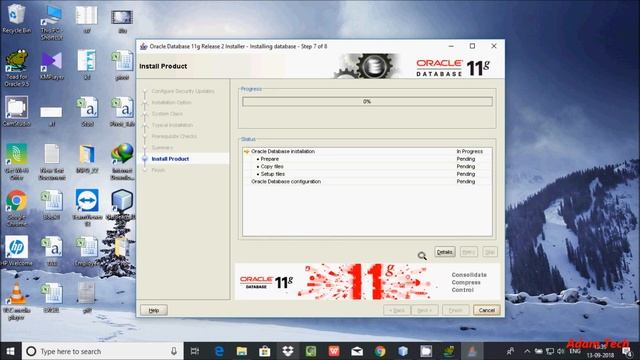Open the red WPS app in taskbar
The image size is (640, 360).
334,351
